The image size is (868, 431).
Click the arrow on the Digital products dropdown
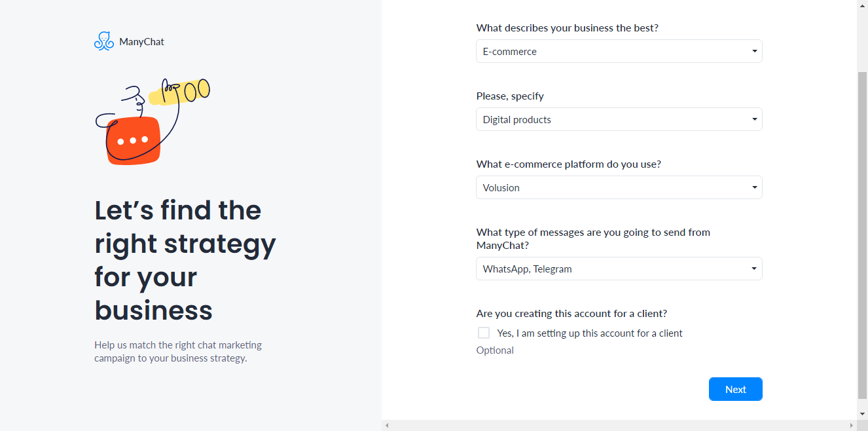(754, 119)
